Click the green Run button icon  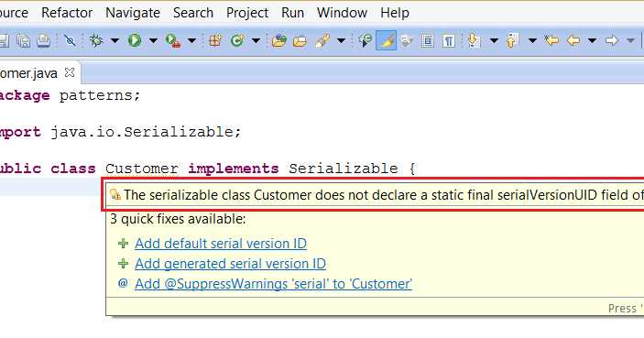[135, 40]
